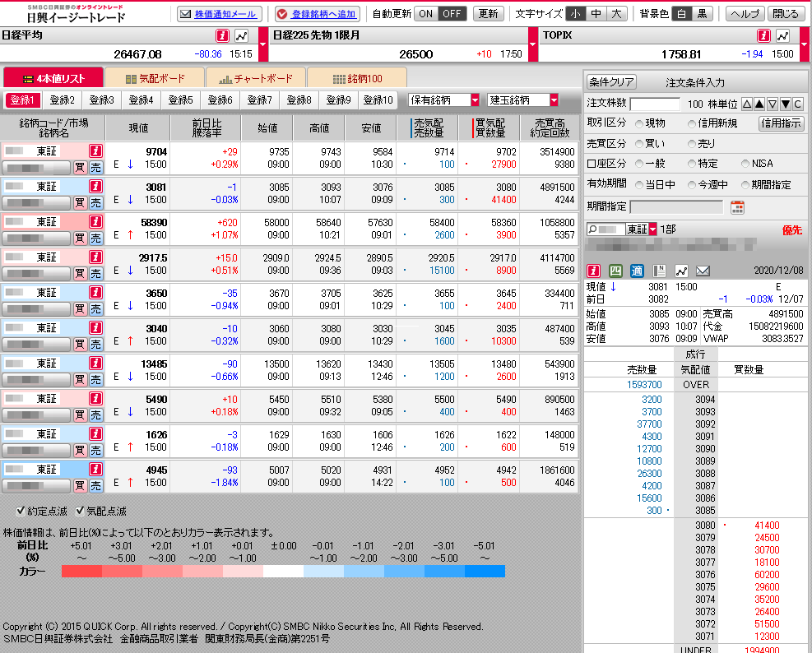Screen dimensions: 812x653
Task: Click the green 四 quarterly report icon
Action: pyautogui.click(x=615, y=271)
